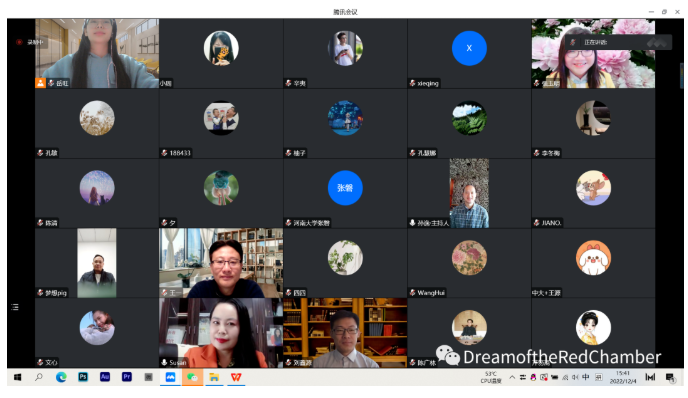Open File Explorer from the taskbar
This screenshot has width=688, height=398.
pyautogui.click(x=214, y=377)
